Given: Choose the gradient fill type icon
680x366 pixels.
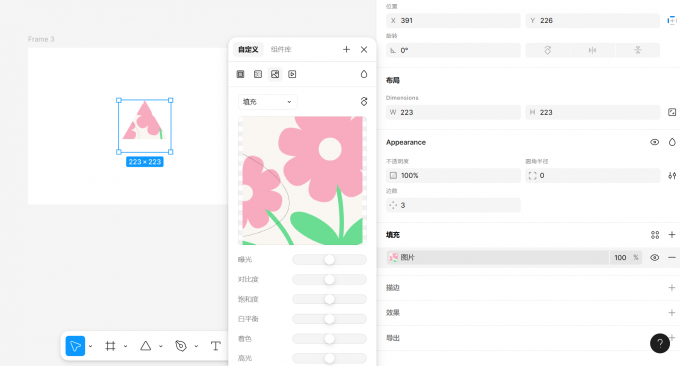Looking at the screenshot, I should tap(258, 74).
